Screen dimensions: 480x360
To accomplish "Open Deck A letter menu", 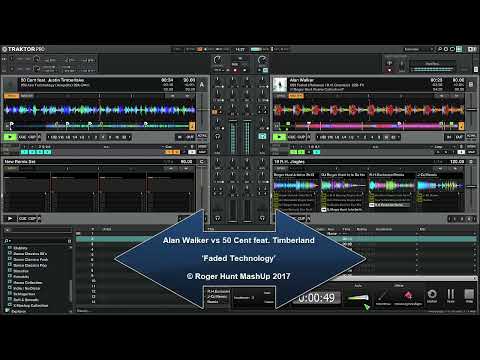I will [202, 84].
